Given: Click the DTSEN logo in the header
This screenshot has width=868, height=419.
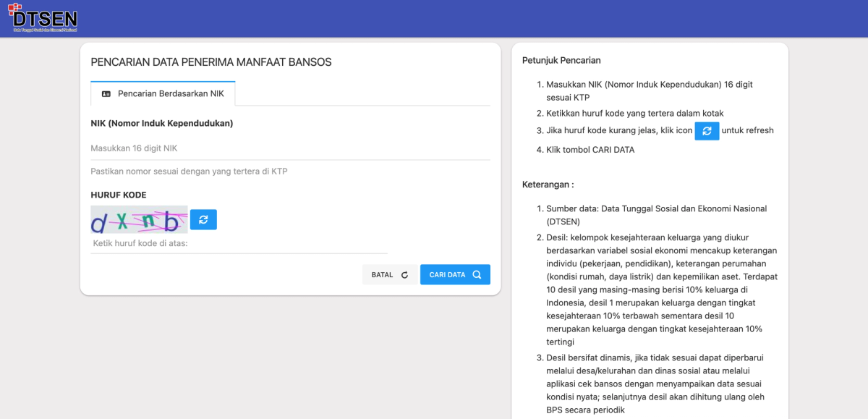Looking at the screenshot, I should [x=43, y=18].
